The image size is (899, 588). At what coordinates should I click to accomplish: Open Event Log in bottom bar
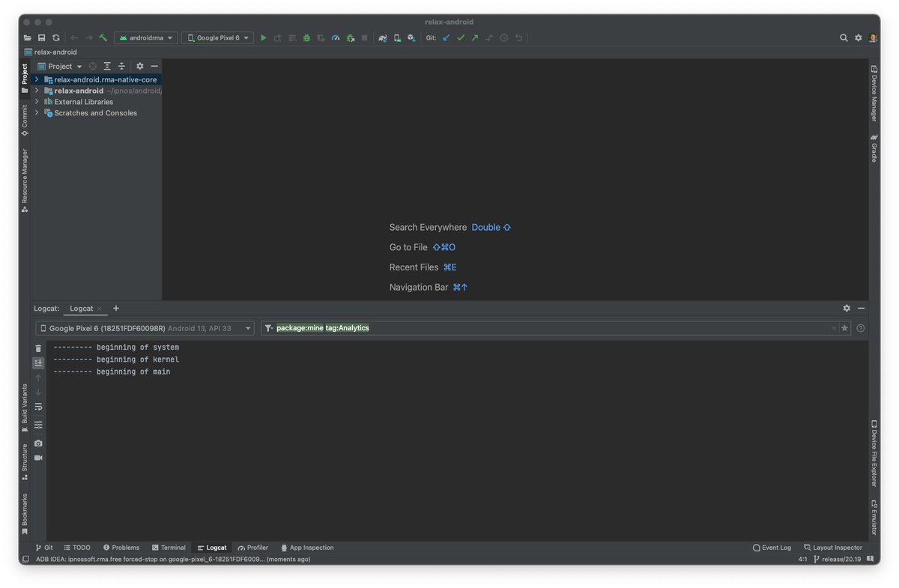(x=772, y=548)
